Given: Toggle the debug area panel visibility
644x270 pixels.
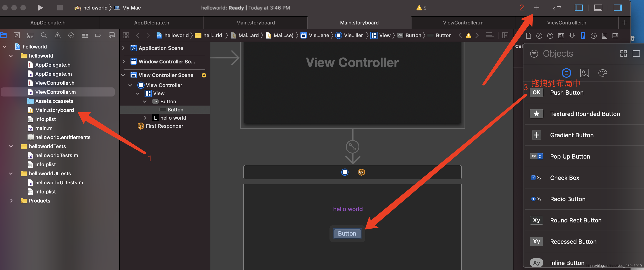Looking at the screenshot, I should [598, 8].
